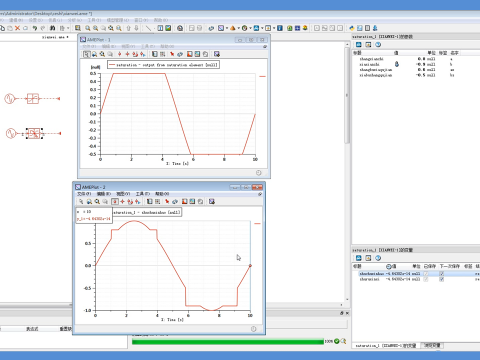Click the binoculars find icon in main toolbar
This screenshot has height=360, width=480.
[x=52, y=28]
